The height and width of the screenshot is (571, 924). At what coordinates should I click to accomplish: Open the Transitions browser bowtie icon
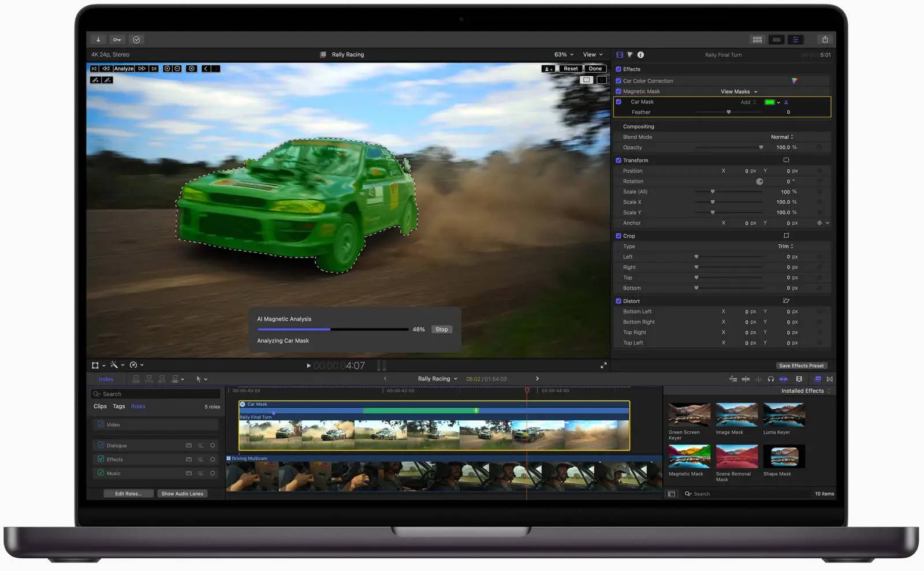click(x=830, y=379)
